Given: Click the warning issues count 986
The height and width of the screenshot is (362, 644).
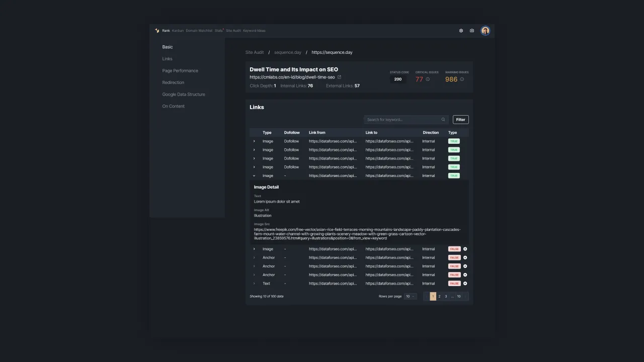Looking at the screenshot, I should click(x=451, y=79).
